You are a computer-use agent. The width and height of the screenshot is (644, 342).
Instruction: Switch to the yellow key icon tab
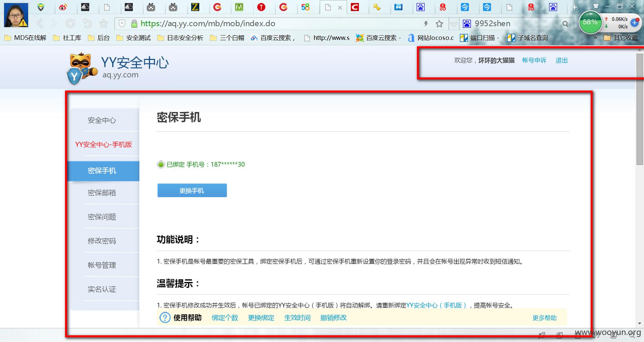point(377,7)
